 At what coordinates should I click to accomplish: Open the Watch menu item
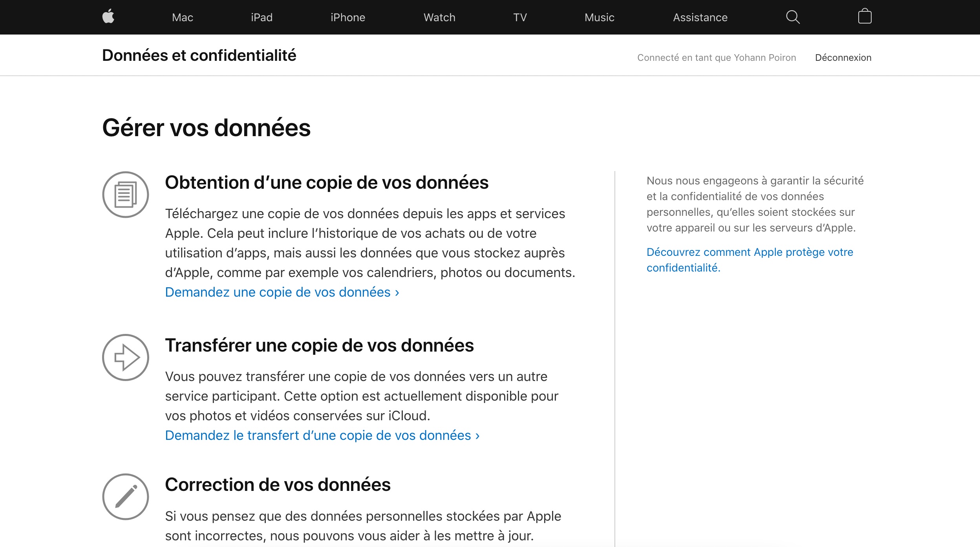439,17
